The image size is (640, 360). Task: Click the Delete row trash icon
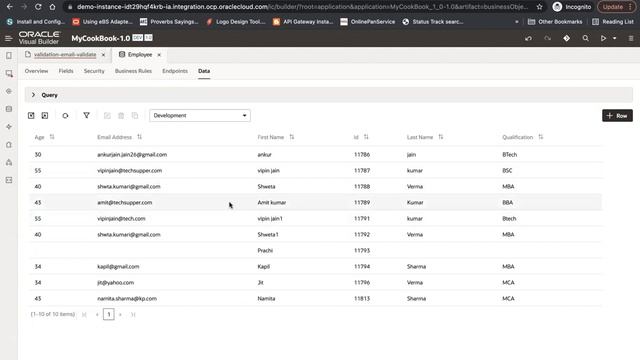point(121,116)
